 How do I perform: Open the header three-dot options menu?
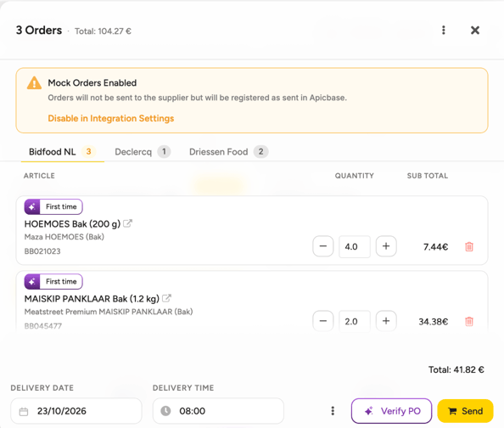click(x=444, y=31)
